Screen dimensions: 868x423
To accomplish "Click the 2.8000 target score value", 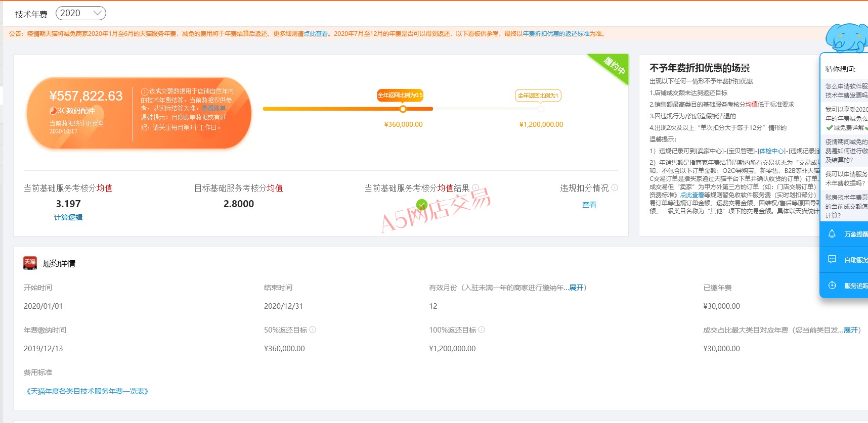I will pos(239,204).
